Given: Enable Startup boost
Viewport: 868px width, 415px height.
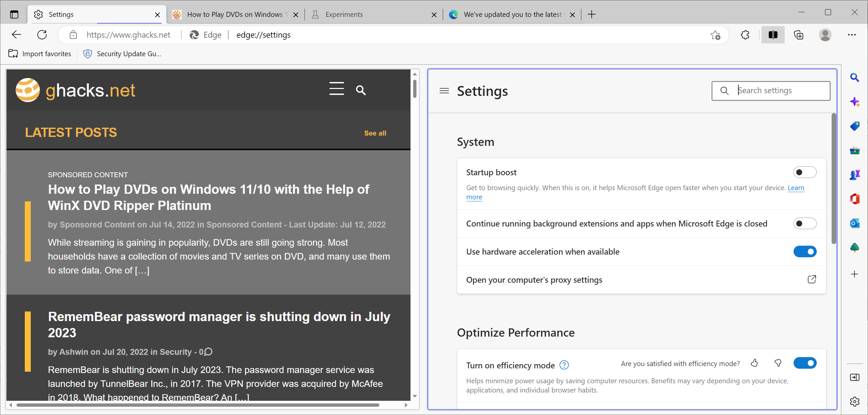Looking at the screenshot, I should 805,172.
